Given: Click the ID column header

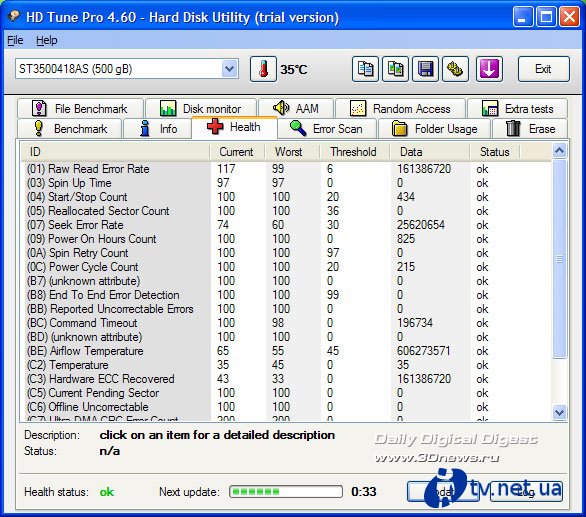Looking at the screenshot, I should point(115,152).
